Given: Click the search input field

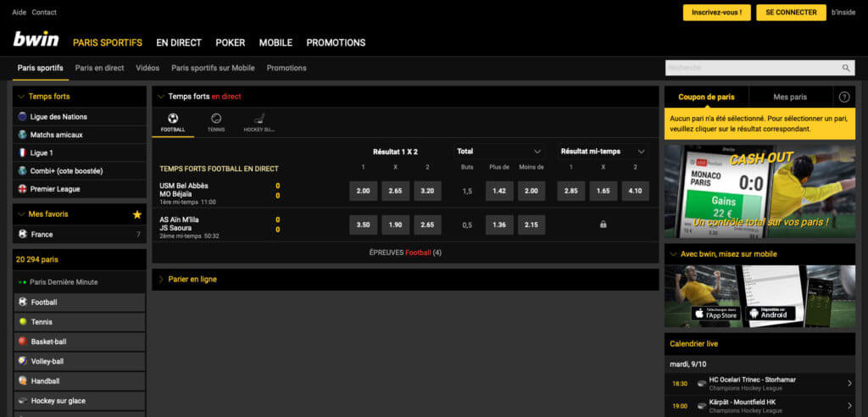Looking at the screenshot, I should click(750, 68).
